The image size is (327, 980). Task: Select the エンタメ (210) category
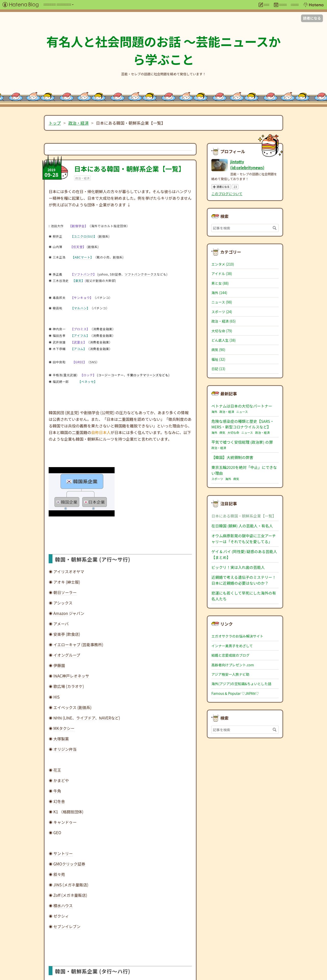click(x=223, y=264)
